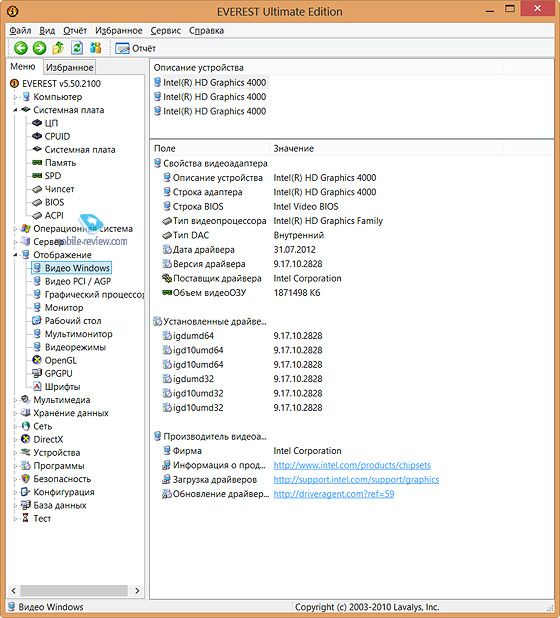Open the driveragent.com?ref=59 link

point(334,494)
